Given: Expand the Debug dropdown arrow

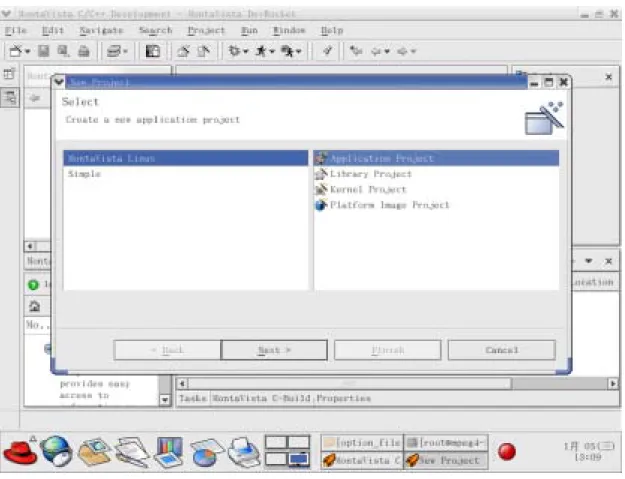Looking at the screenshot, I should pos(246,51).
